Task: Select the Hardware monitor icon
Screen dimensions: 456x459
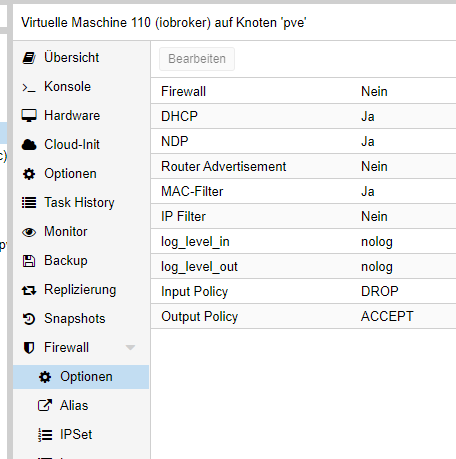Action: pos(29,116)
